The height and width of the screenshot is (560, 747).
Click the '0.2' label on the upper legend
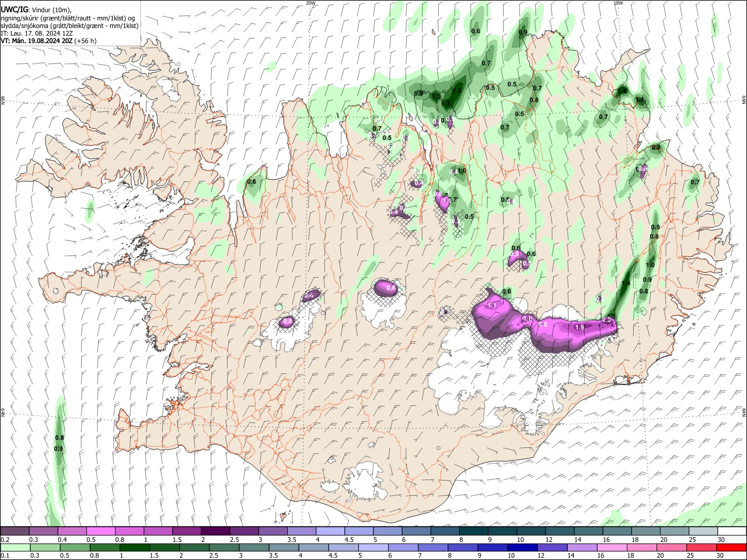(5, 540)
